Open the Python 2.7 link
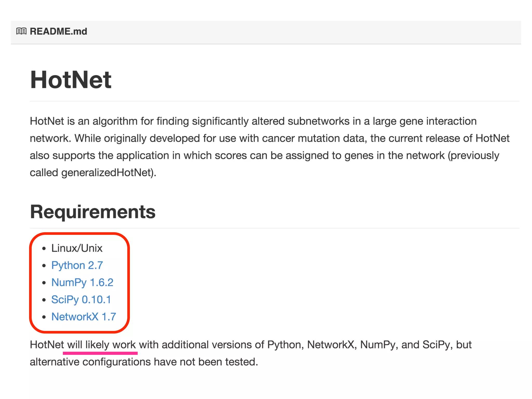This screenshot has height=399, width=532. (x=77, y=265)
